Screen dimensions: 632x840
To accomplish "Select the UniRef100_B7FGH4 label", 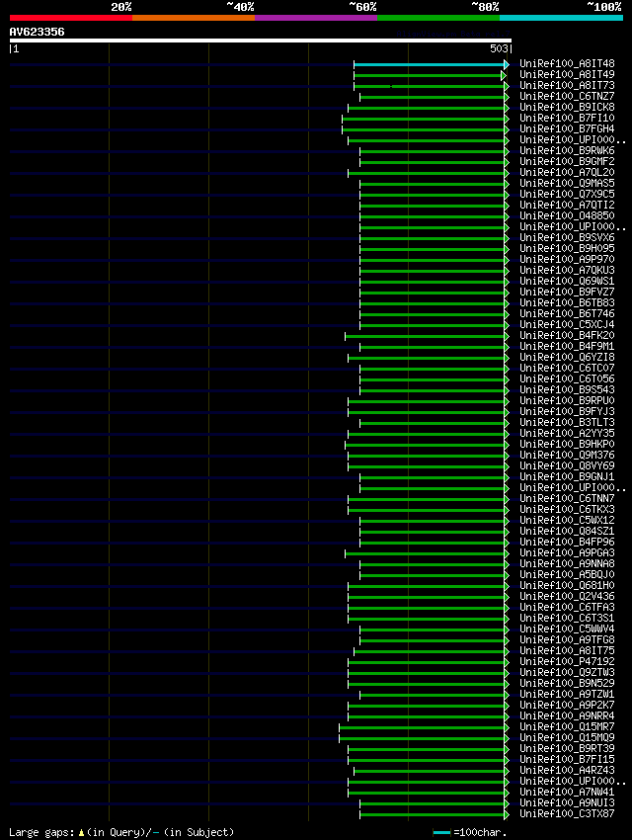I will coord(567,129).
